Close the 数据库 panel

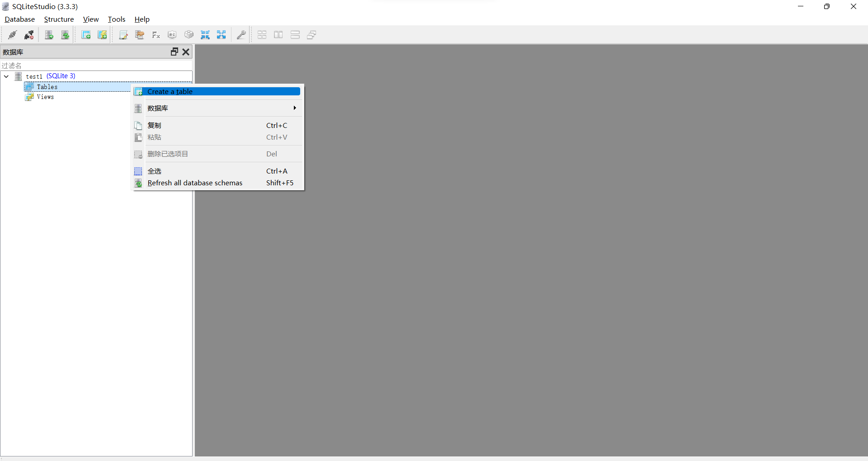coord(186,52)
